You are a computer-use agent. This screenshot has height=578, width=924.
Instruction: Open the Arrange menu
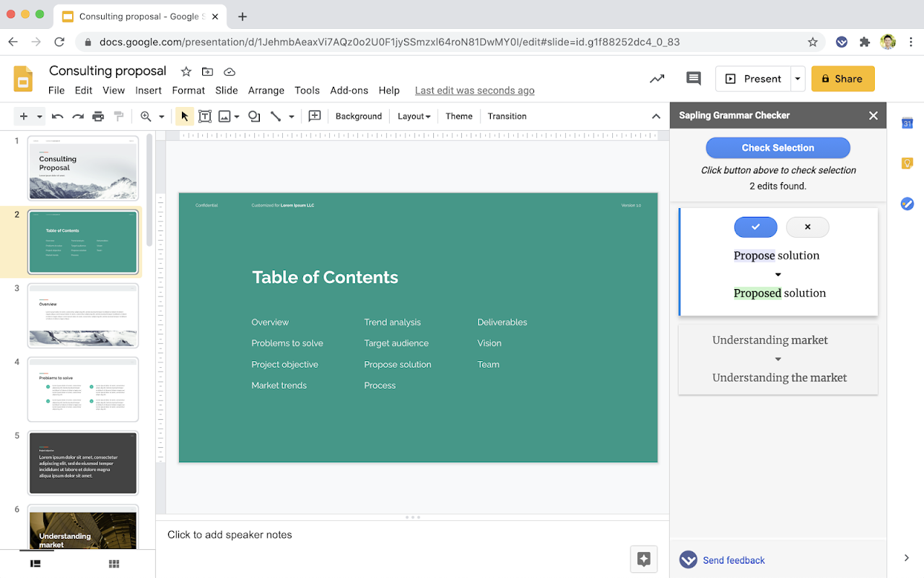[x=266, y=90]
